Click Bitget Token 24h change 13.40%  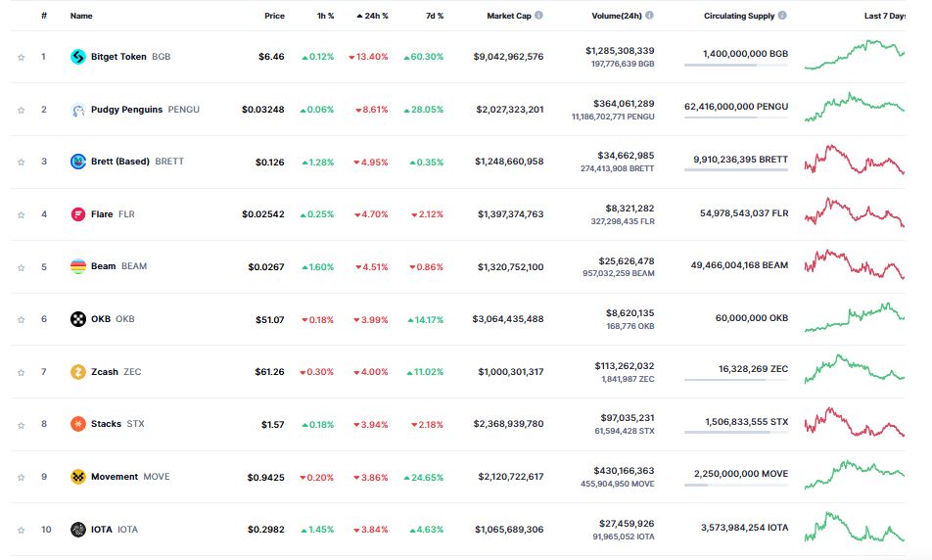tap(368, 57)
